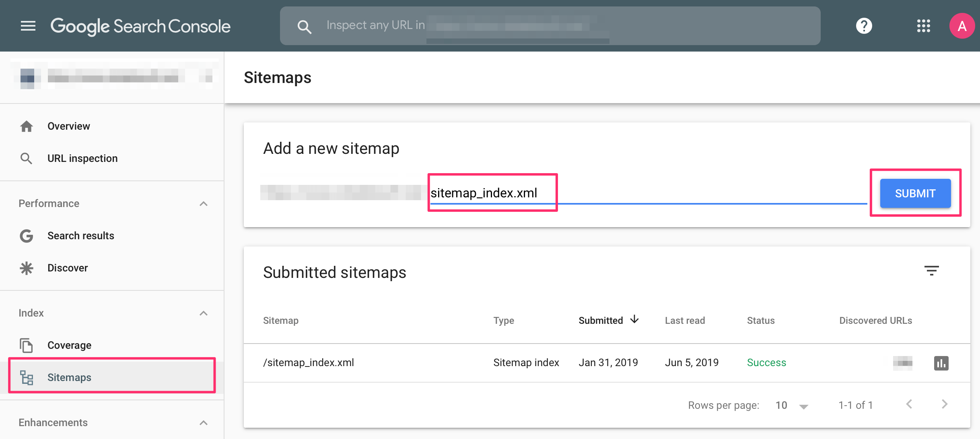Viewport: 980px width, 439px height.
Task: Click the next page arrow button
Action: (x=948, y=405)
